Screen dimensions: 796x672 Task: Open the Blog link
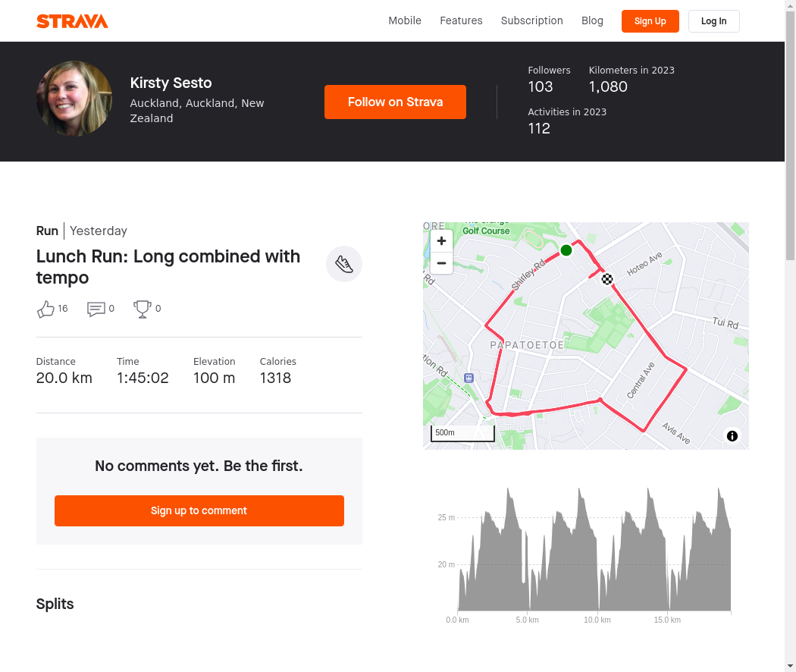click(592, 21)
